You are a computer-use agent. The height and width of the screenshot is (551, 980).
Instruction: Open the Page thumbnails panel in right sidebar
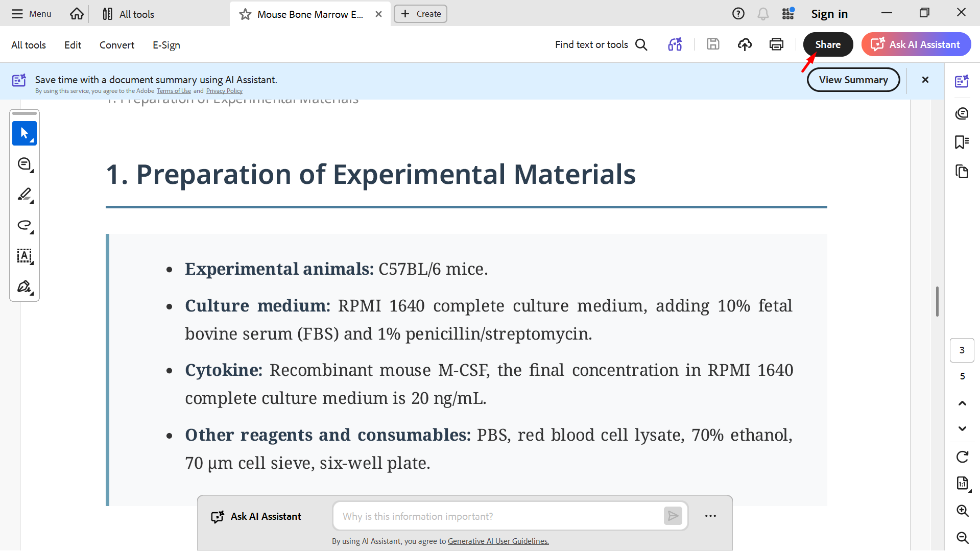click(962, 171)
